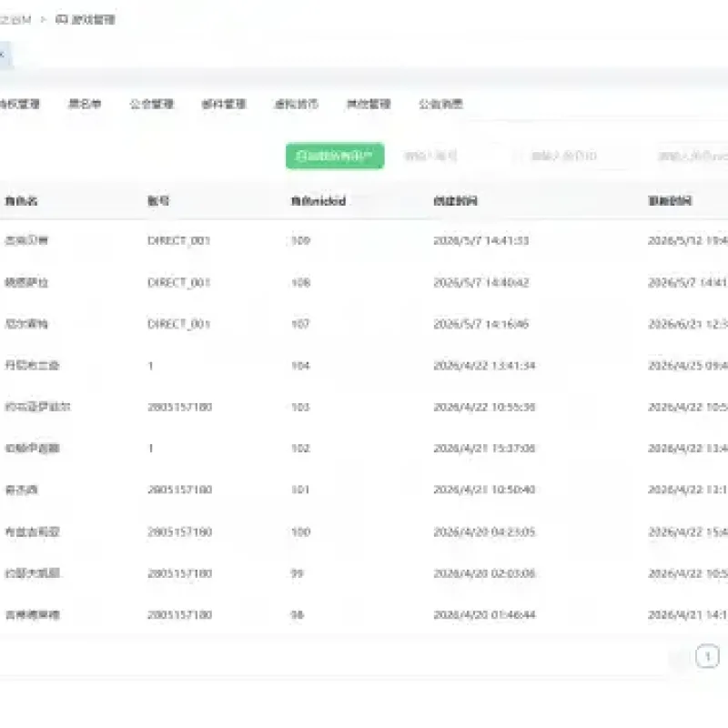Open the last tab starting with 公告
728x728 pixels.
pos(441,104)
